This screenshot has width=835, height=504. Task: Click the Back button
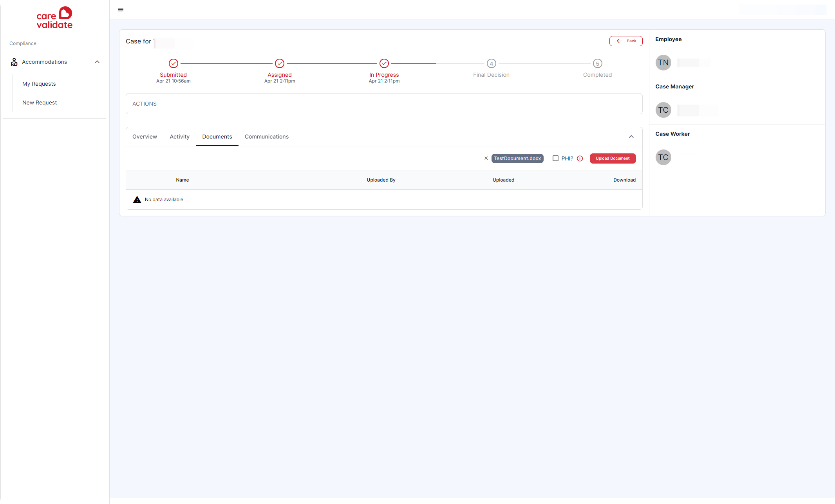coord(626,41)
